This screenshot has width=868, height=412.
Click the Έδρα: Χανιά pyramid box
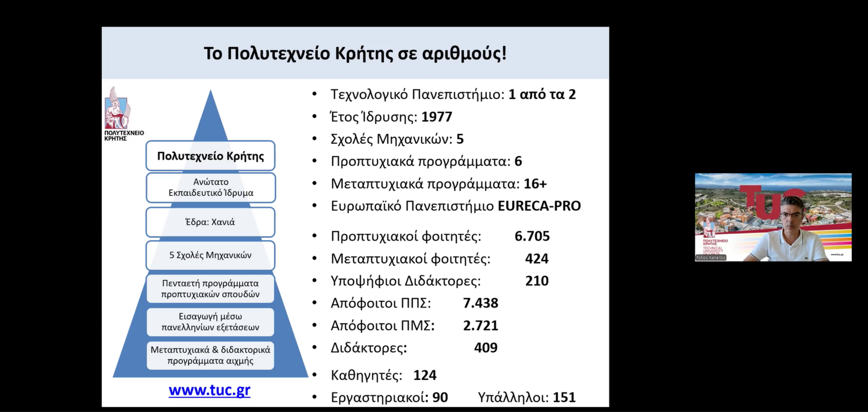[210, 222]
